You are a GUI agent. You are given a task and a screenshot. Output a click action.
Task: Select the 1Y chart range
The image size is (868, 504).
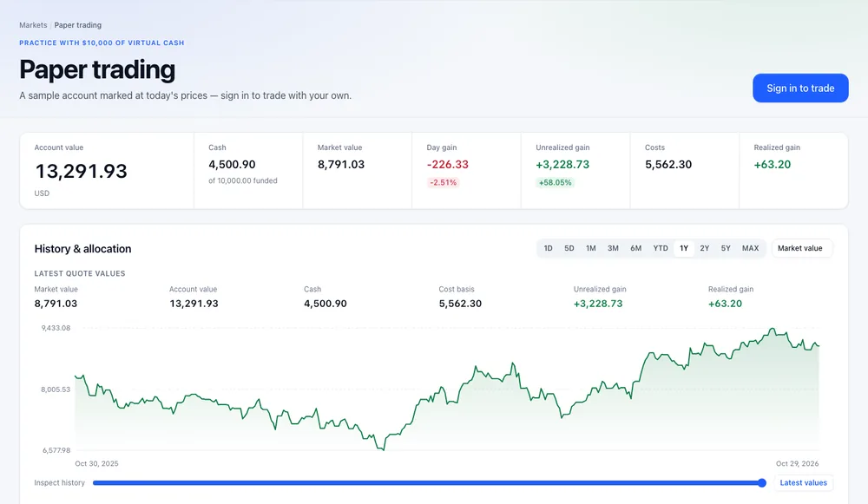point(684,248)
